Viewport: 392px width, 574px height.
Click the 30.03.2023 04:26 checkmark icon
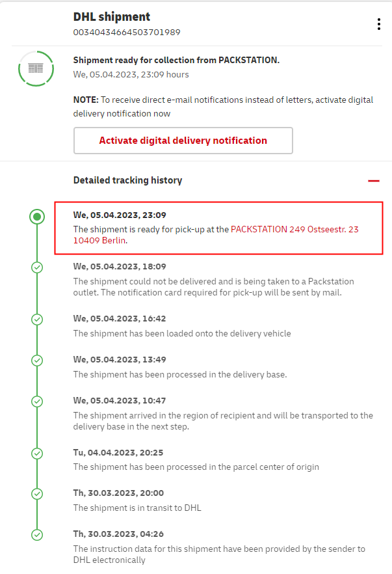tap(37, 534)
